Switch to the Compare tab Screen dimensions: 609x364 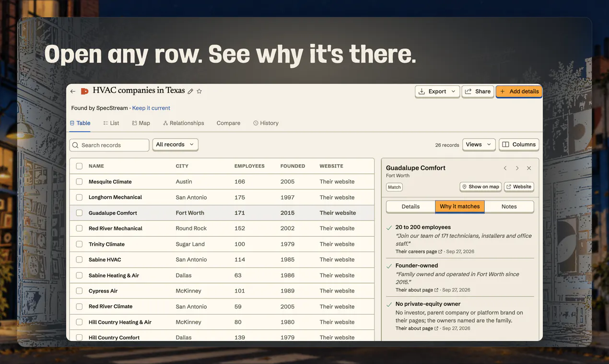click(x=228, y=123)
